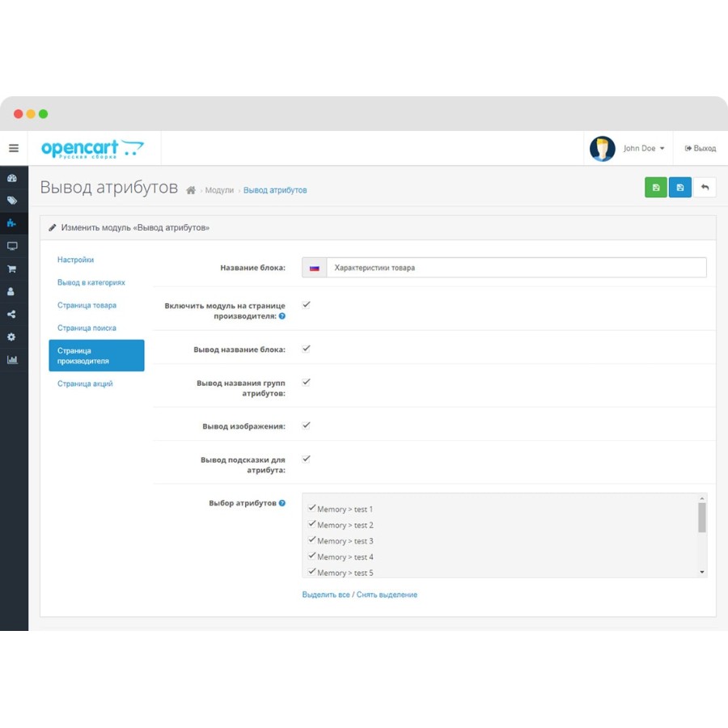728x728 pixels.
Task: Click the Вывод атрибутов breadcrumb link
Action: pyautogui.click(x=275, y=190)
